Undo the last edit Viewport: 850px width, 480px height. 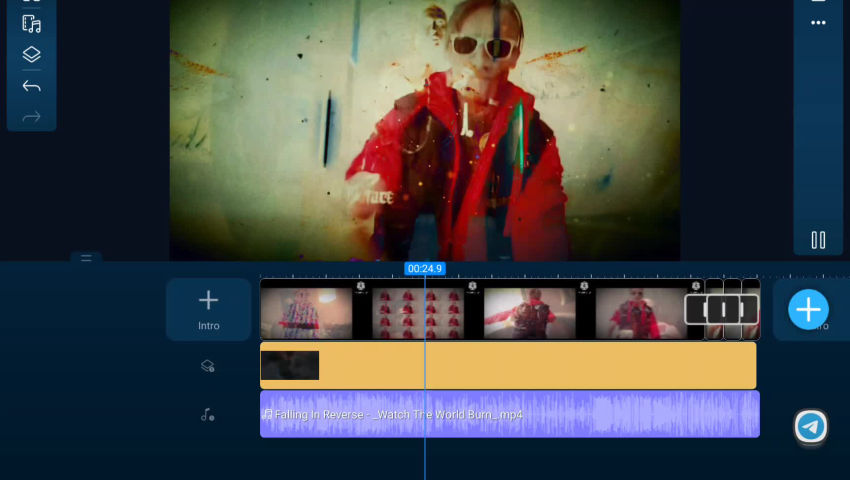click(x=31, y=87)
